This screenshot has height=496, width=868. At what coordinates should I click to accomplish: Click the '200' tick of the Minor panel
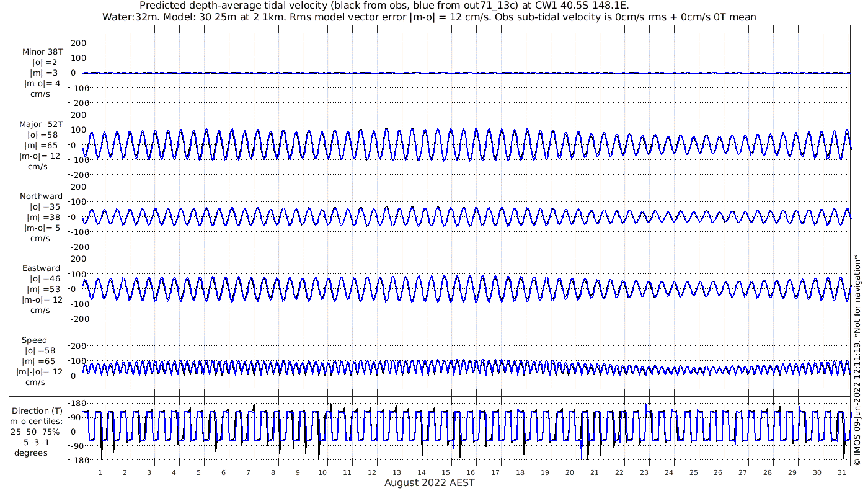pyautogui.click(x=77, y=43)
